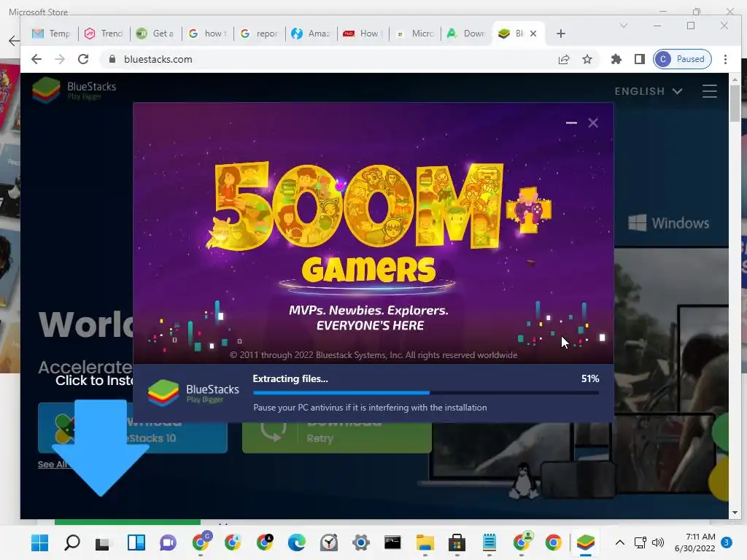Screen dimensions: 747x560
Task: Switch to the Temp Gmail tab
Action: (51, 34)
